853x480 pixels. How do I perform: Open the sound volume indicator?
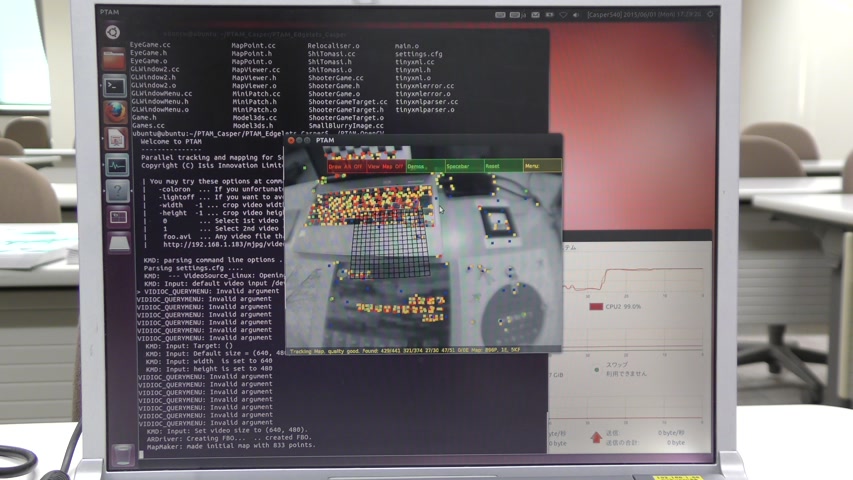[x=577, y=15]
